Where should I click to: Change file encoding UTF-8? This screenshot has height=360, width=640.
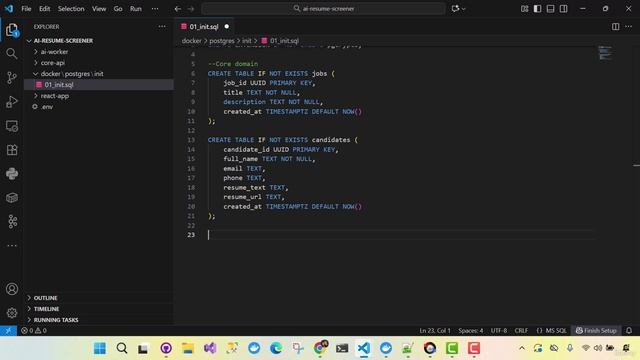pyautogui.click(x=499, y=331)
